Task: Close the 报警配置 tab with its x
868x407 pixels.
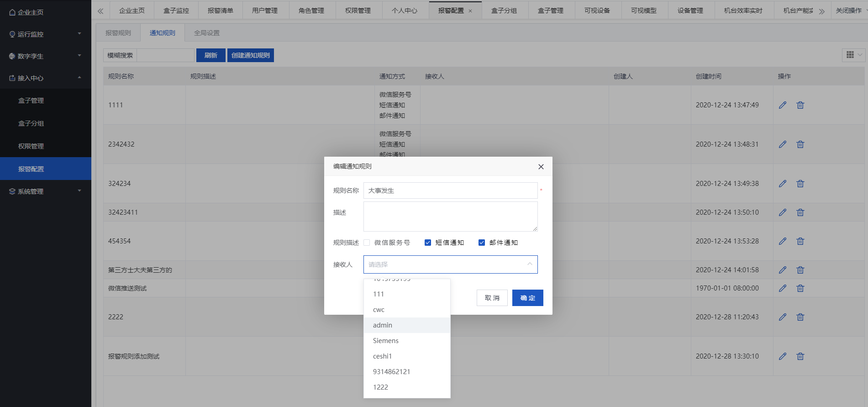Action: click(x=470, y=11)
